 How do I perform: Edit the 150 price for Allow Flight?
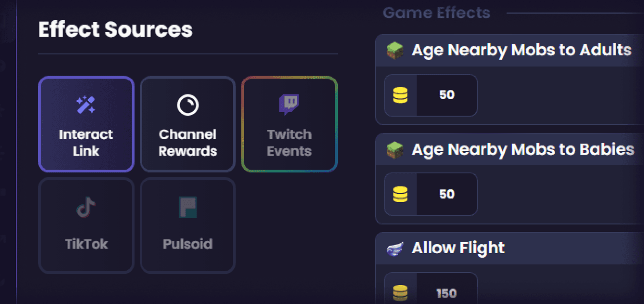point(447,289)
